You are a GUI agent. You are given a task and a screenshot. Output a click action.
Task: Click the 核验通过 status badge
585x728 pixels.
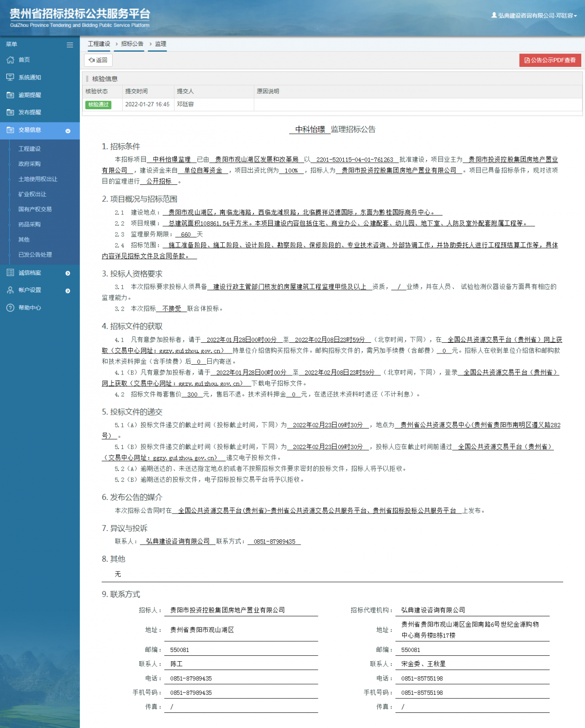pyautogui.click(x=99, y=105)
